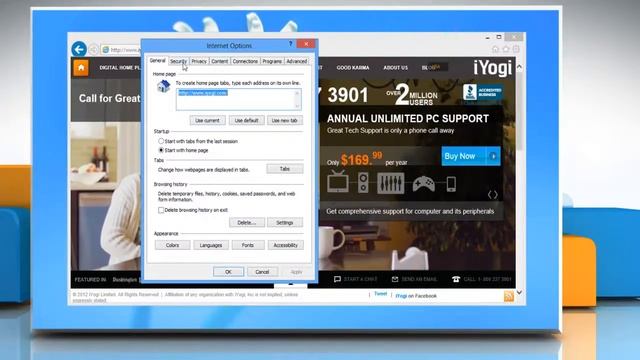Viewport: 640px width, 360px height.
Task: Click the next-slide arrow on the banner
Action: point(496,195)
